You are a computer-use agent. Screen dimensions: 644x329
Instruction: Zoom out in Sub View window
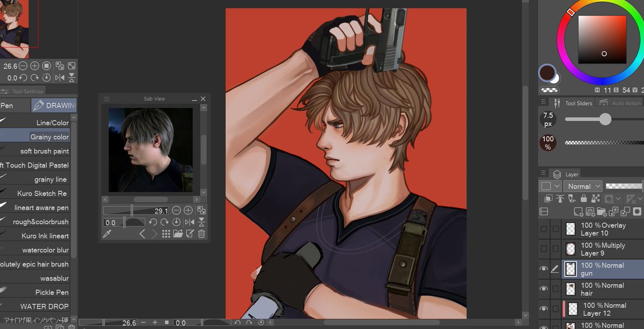coord(177,210)
